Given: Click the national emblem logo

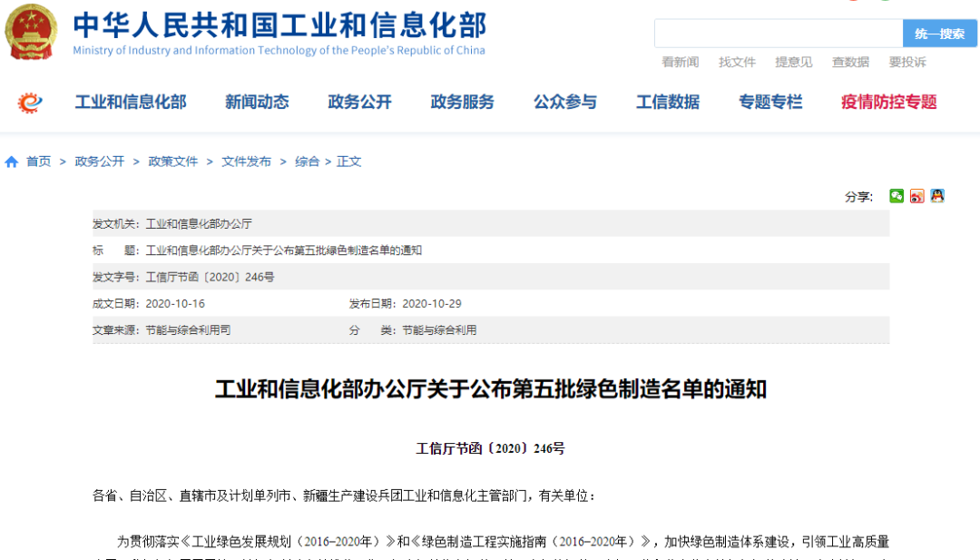Looking at the screenshot, I should pos(31,34).
